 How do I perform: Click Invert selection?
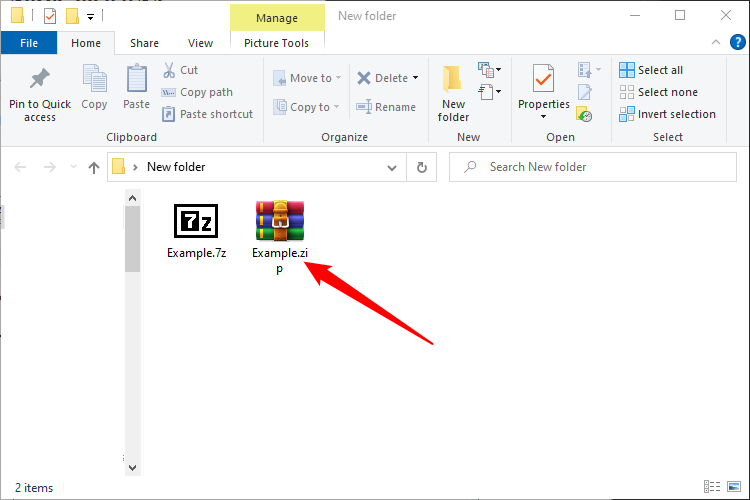point(667,114)
